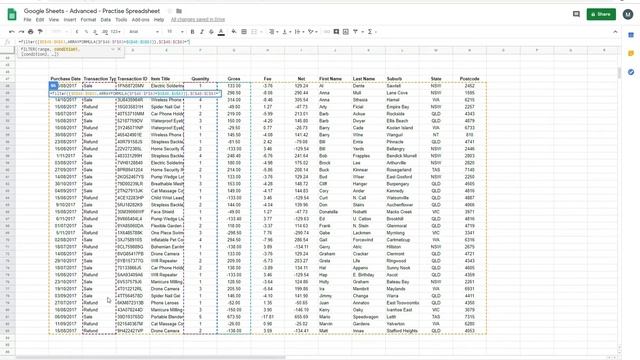Decrease decimal places

pos(95,32)
